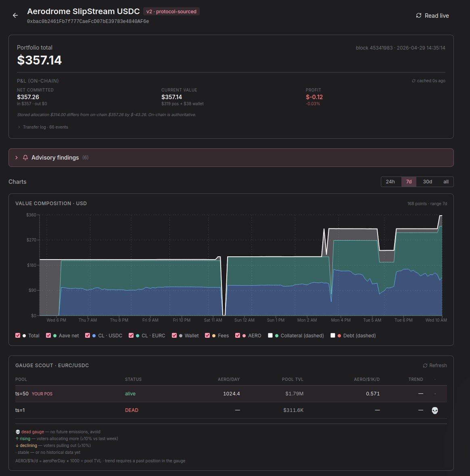
Task: Click the 0.571 AERO/$1K/D cell
Action: [x=373, y=394]
